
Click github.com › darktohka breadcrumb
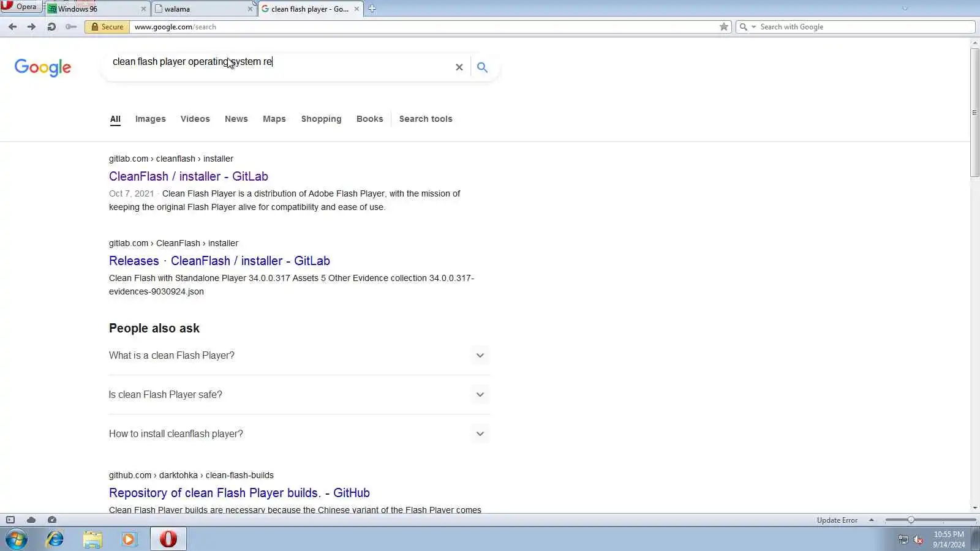(191, 475)
